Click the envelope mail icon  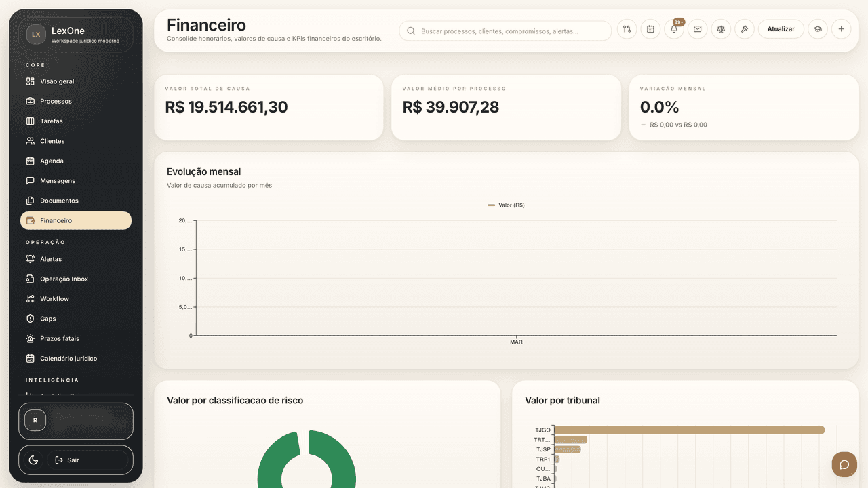[x=697, y=29]
